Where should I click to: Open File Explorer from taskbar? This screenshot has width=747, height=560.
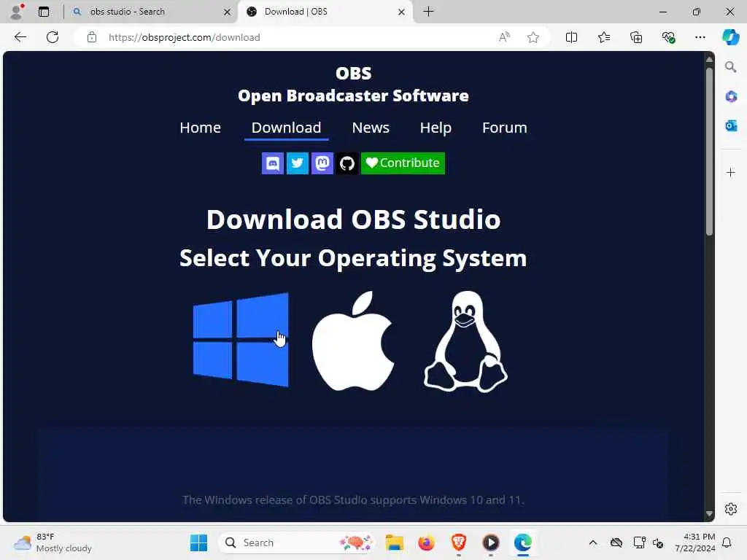pyautogui.click(x=395, y=542)
